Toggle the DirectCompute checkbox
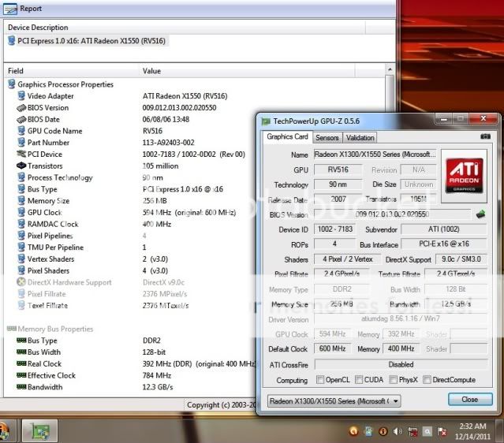This screenshot has height=443, width=504. tap(427, 380)
